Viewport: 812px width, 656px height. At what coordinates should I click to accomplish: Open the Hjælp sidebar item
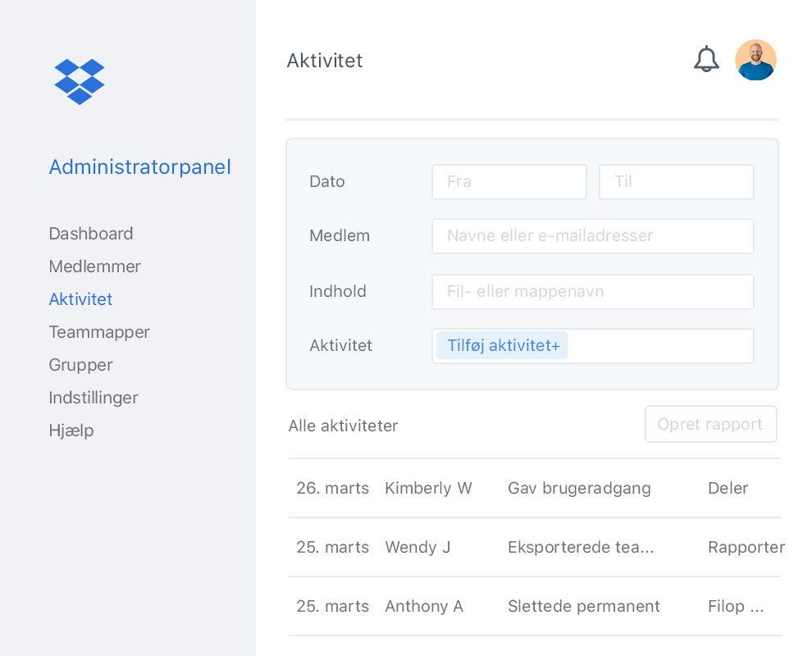click(x=71, y=430)
